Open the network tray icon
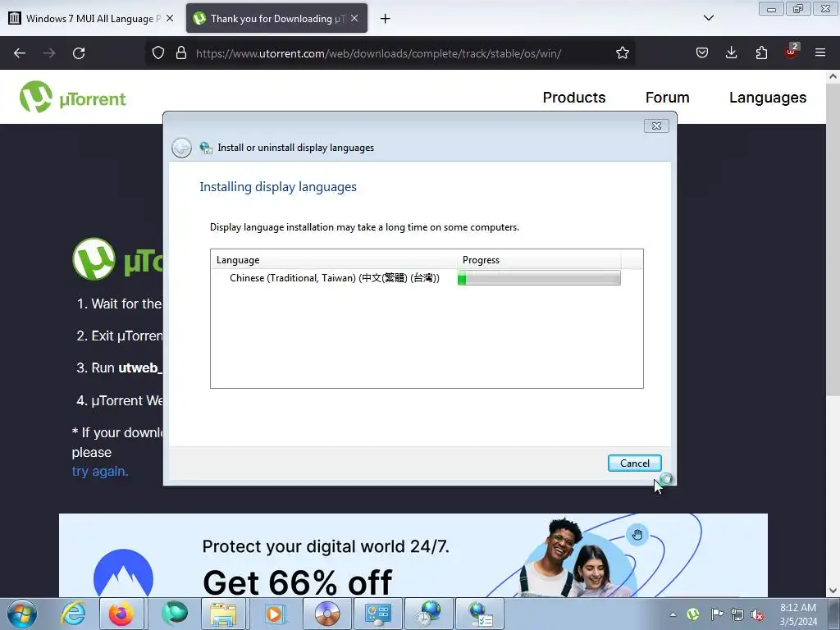 tap(737, 614)
